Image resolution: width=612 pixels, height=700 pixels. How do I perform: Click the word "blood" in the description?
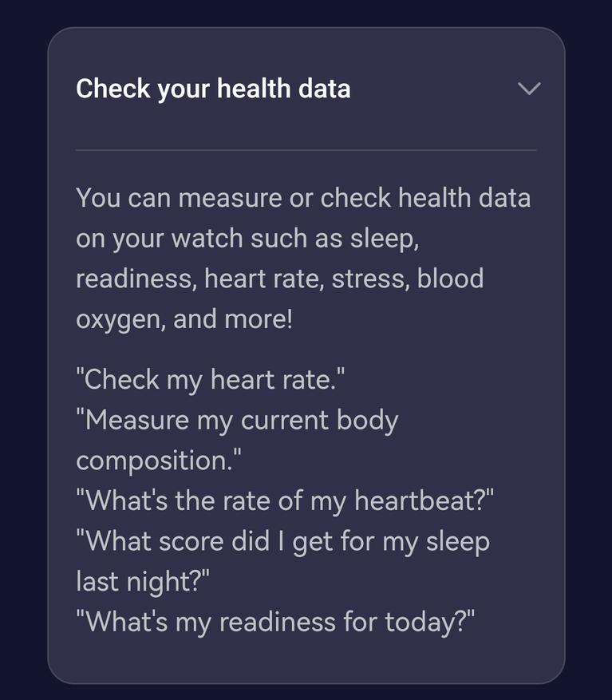click(x=450, y=279)
